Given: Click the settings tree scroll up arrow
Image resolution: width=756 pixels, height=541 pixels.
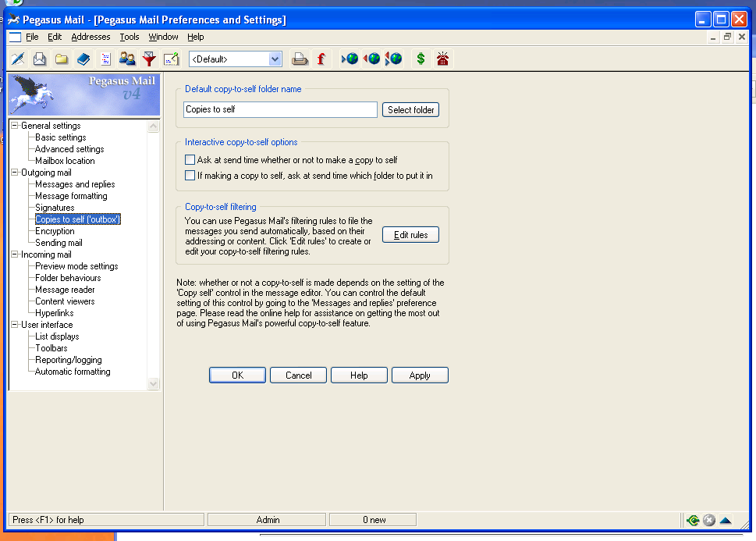Looking at the screenshot, I should (154, 126).
